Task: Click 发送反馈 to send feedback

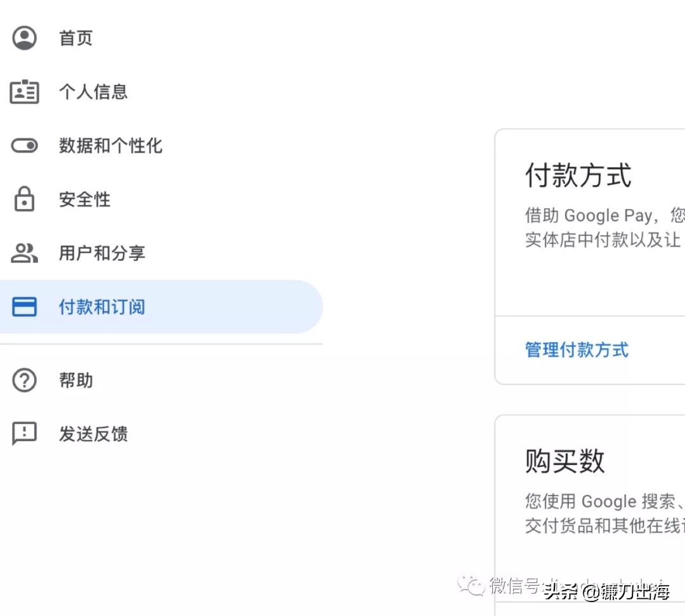Action: click(94, 434)
